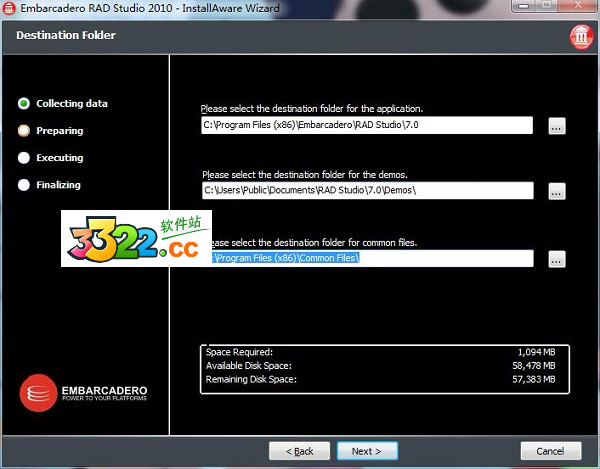Go back with the Back button
This screenshot has width=600, height=469.
pos(299,451)
